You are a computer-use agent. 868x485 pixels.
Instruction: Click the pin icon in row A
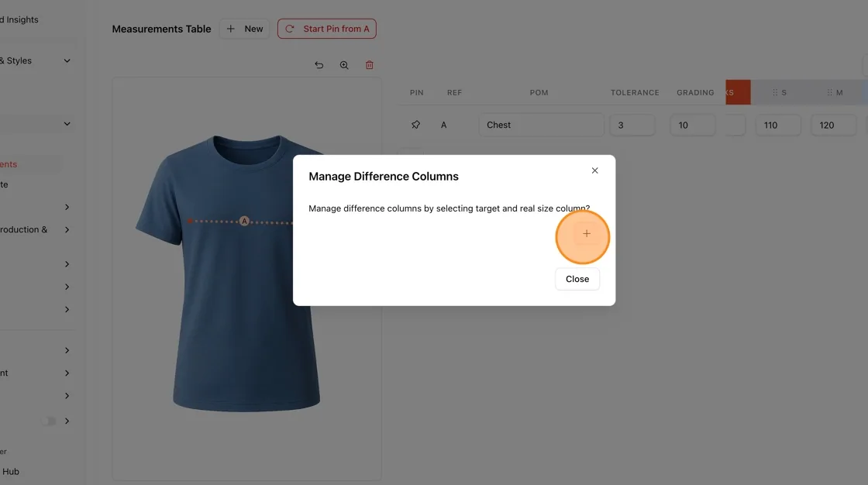[x=415, y=126]
